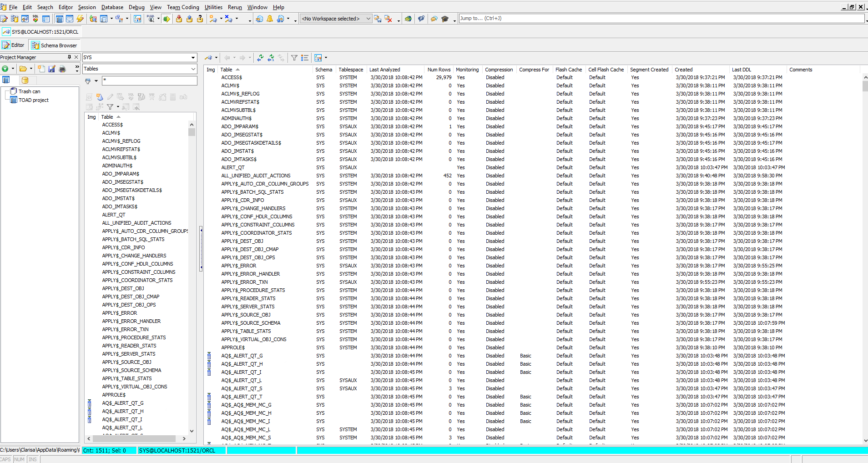Click the Commit icon with red arrow
The height and width of the screenshot is (463, 868).
(x=179, y=19)
